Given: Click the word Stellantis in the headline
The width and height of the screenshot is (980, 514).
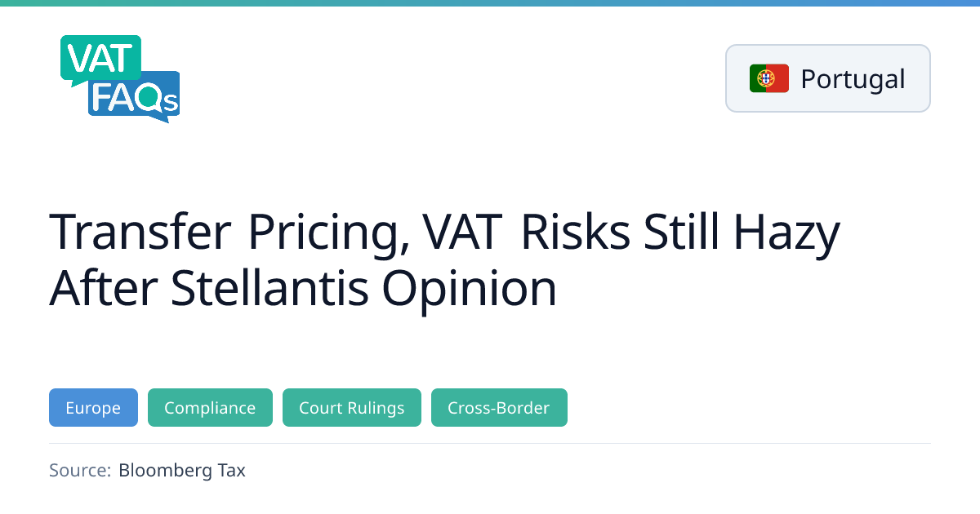Looking at the screenshot, I should click(x=269, y=287).
